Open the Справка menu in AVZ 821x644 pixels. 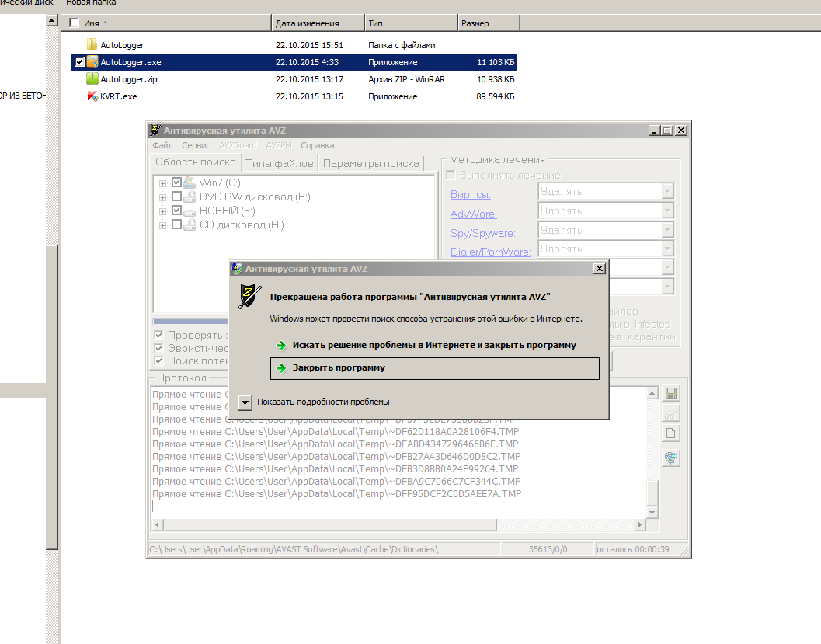click(x=318, y=145)
